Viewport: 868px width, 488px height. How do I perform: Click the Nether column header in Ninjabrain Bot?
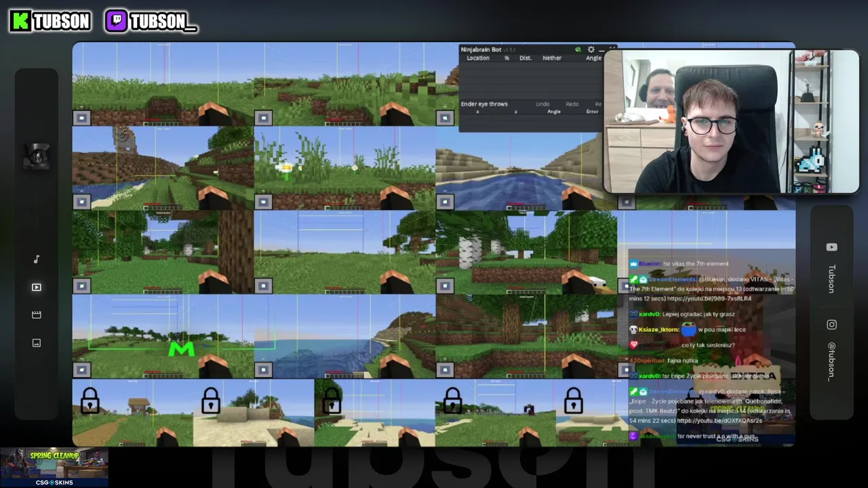point(552,58)
